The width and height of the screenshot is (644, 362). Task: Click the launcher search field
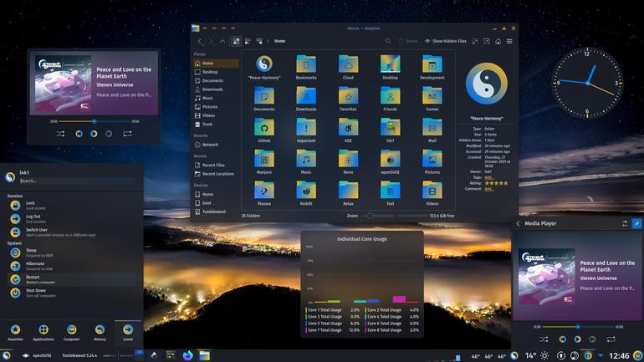pos(77,181)
